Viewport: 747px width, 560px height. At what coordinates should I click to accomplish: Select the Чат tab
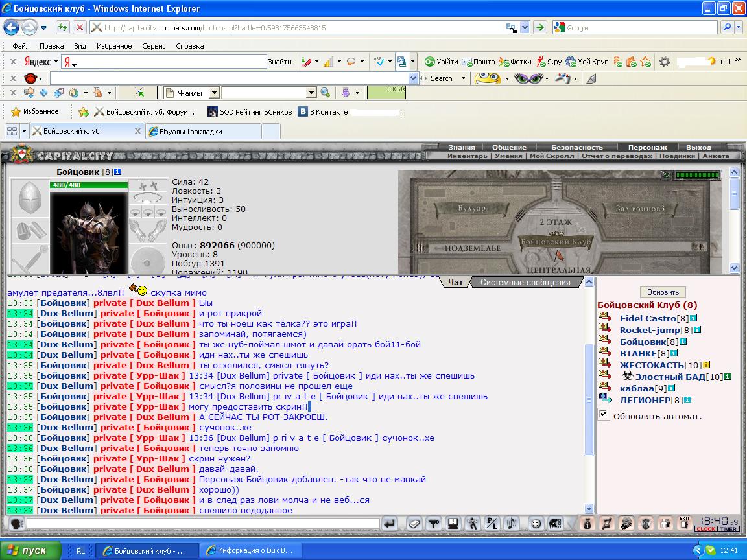pos(455,282)
